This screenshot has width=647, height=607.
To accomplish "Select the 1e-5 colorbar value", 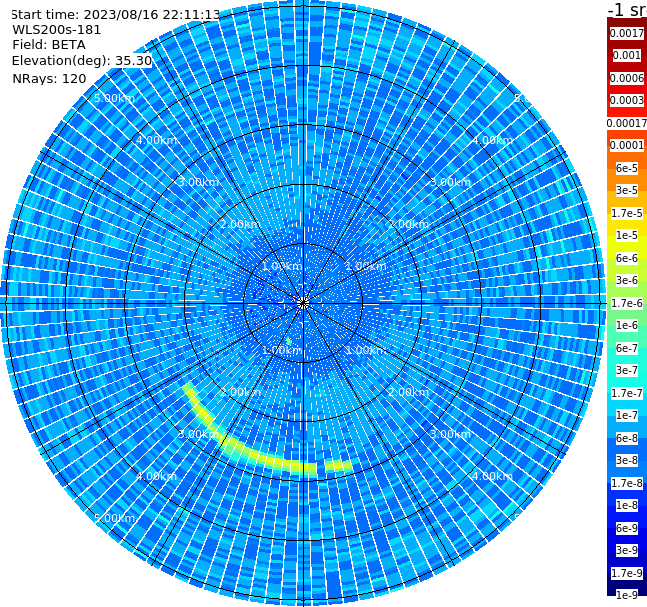I will click(627, 235).
